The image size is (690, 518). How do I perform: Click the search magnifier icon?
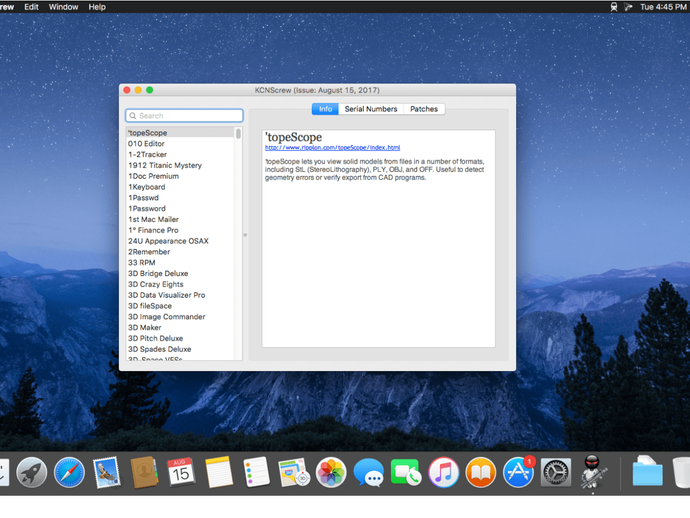[x=133, y=116]
